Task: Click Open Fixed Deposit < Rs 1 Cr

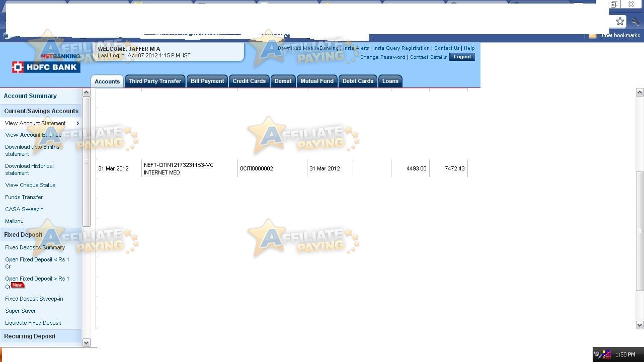Action: [37, 263]
